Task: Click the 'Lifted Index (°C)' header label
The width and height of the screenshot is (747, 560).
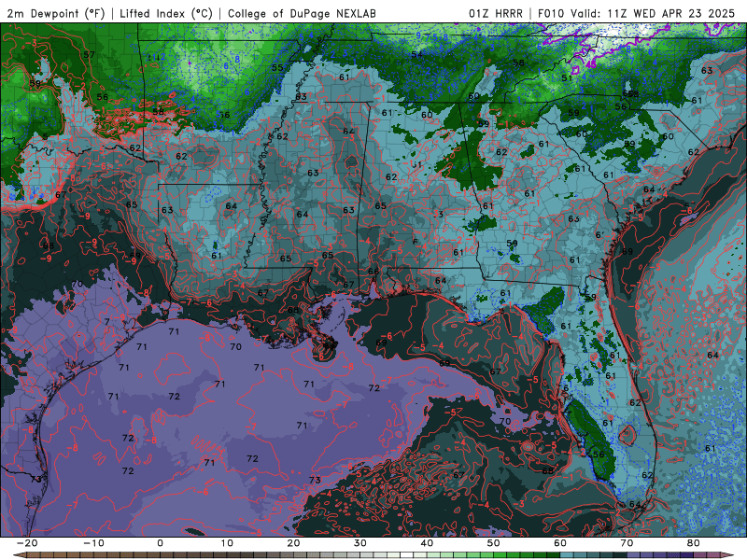Action: point(166,14)
